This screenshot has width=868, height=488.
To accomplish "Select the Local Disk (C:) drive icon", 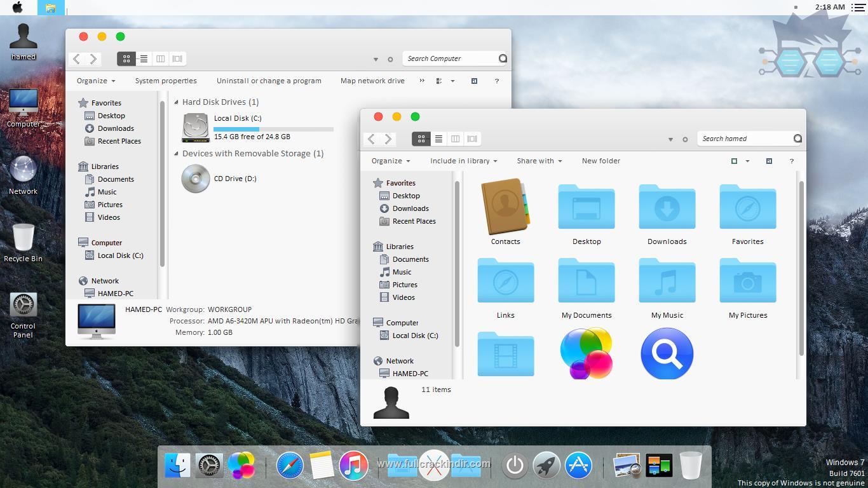I will pos(196,128).
